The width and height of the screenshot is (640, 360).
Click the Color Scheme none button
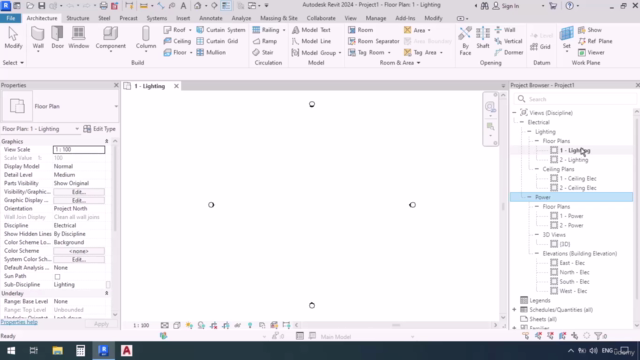[x=79, y=251]
